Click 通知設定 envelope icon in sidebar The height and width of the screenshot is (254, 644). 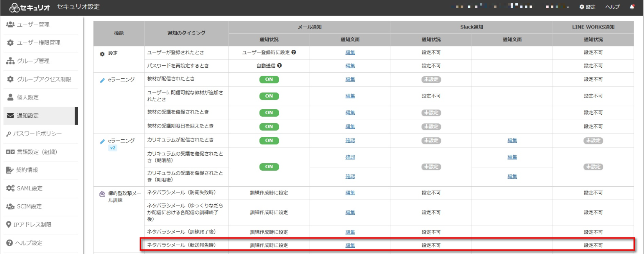[10, 115]
